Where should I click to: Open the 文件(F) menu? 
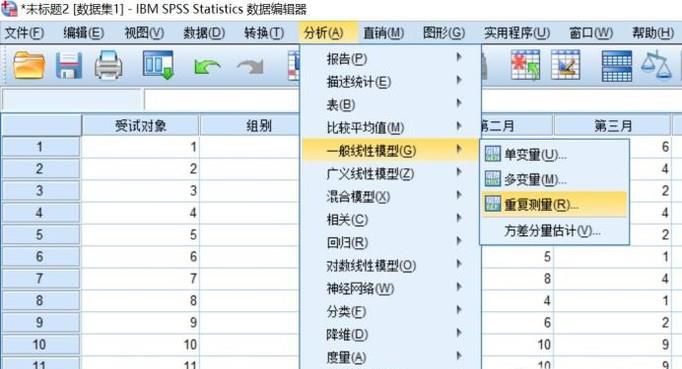[x=24, y=33]
